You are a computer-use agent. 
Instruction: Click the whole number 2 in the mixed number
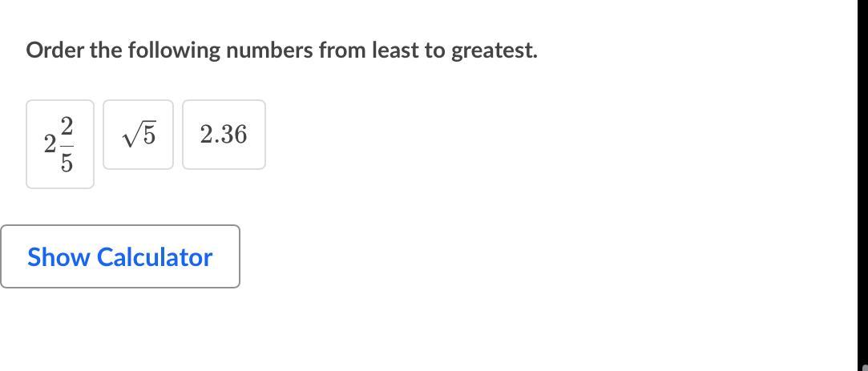[50, 144]
